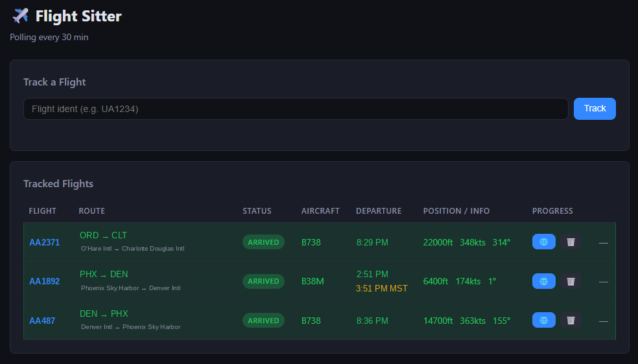This screenshot has width=638, height=364.
Task: Click the STATUS column header
Action: point(257,211)
